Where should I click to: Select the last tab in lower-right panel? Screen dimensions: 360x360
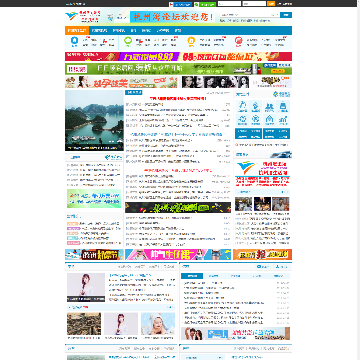[x=278, y=276]
